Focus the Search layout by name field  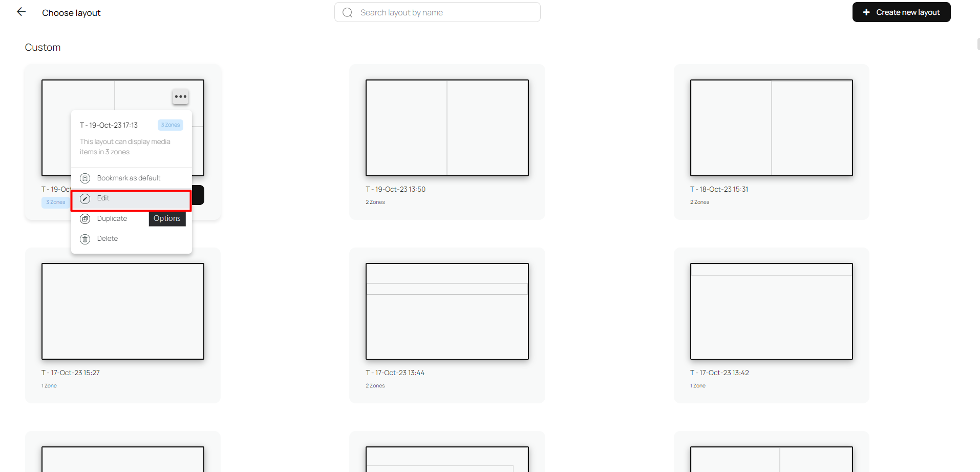(x=437, y=12)
